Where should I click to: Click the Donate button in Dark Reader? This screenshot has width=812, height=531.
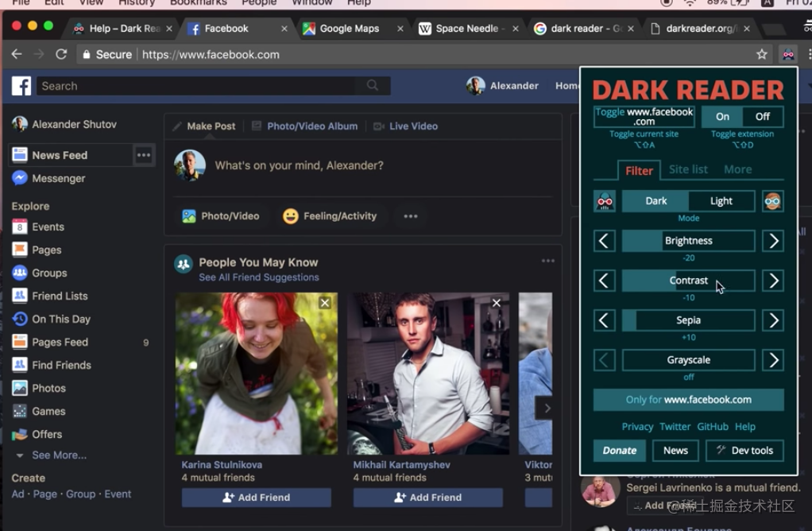(620, 451)
